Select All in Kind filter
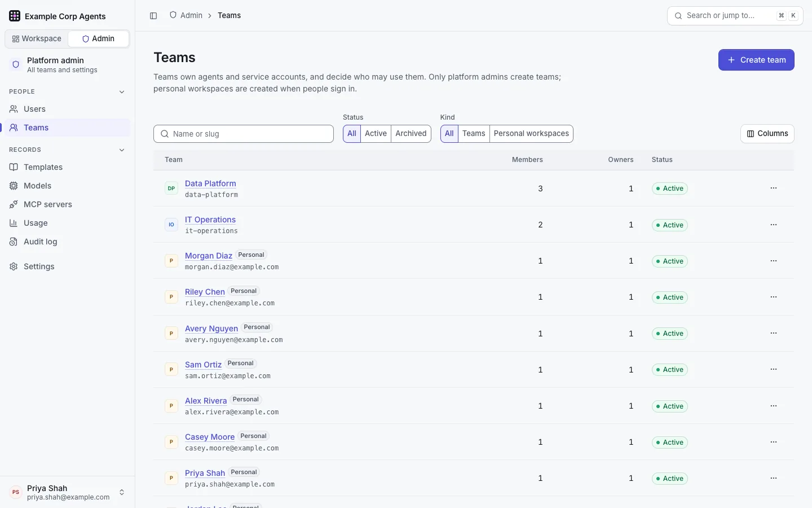Image resolution: width=812 pixels, height=508 pixels. click(449, 134)
